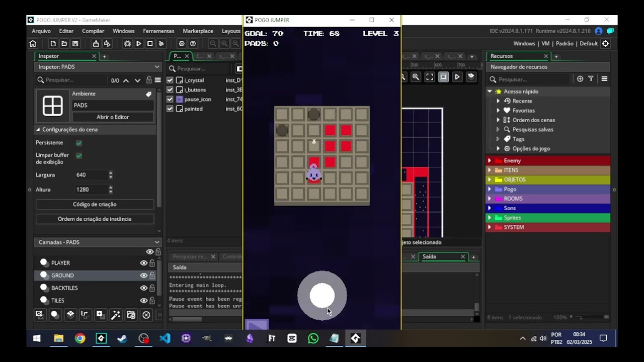Open the Ferramentas menu
Image resolution: width=644 pixels, height=362 pixels.
(158, 31)
